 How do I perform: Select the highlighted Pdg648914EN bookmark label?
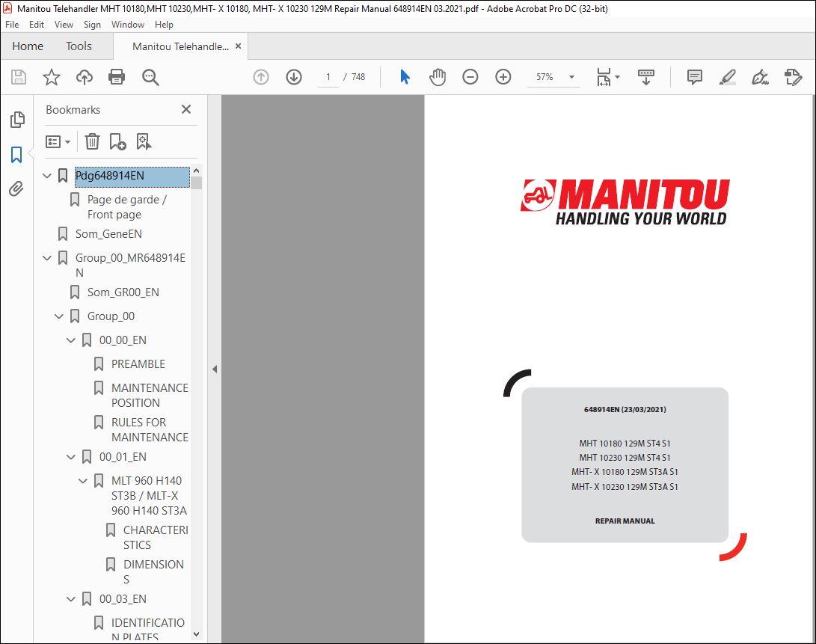pyautogui.click(x=132, y=177)
